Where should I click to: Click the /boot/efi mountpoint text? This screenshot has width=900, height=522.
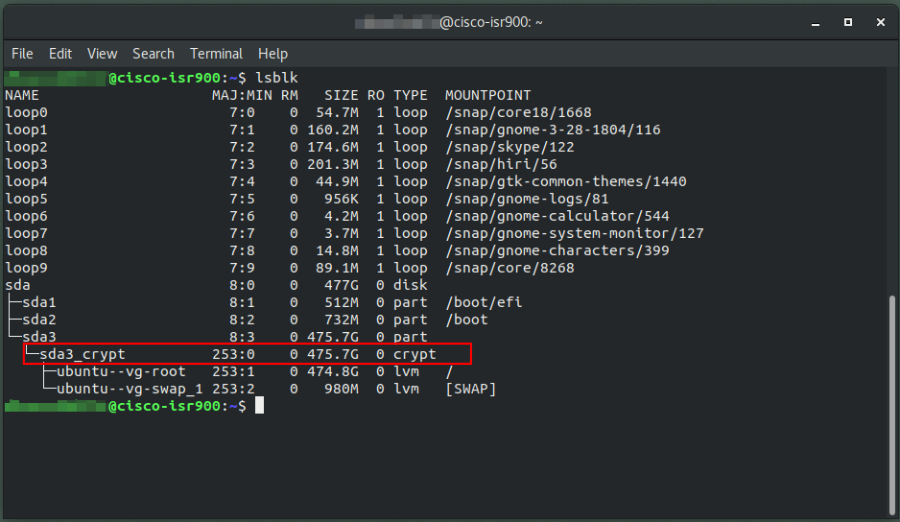click(484, 302)
